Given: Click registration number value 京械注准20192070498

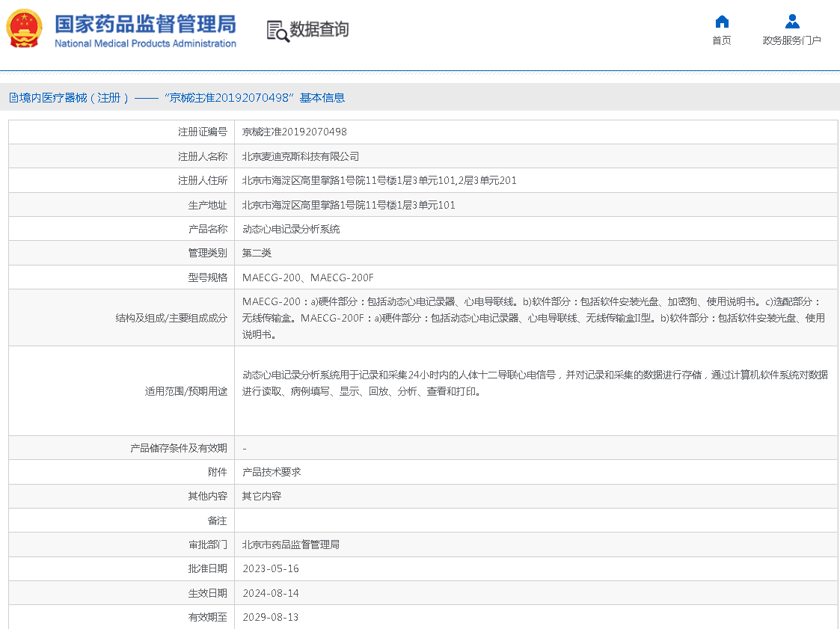Looking at the screenshot, I should click(295, 132).
